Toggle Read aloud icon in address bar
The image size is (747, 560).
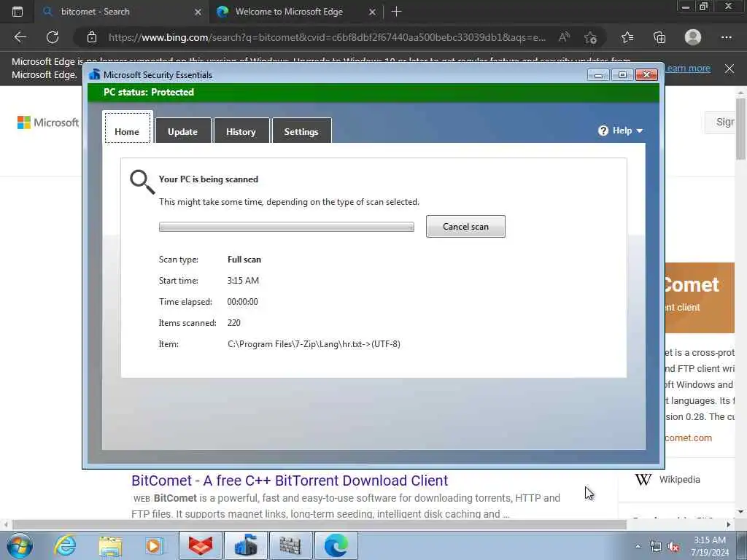(x=564, y=37)
